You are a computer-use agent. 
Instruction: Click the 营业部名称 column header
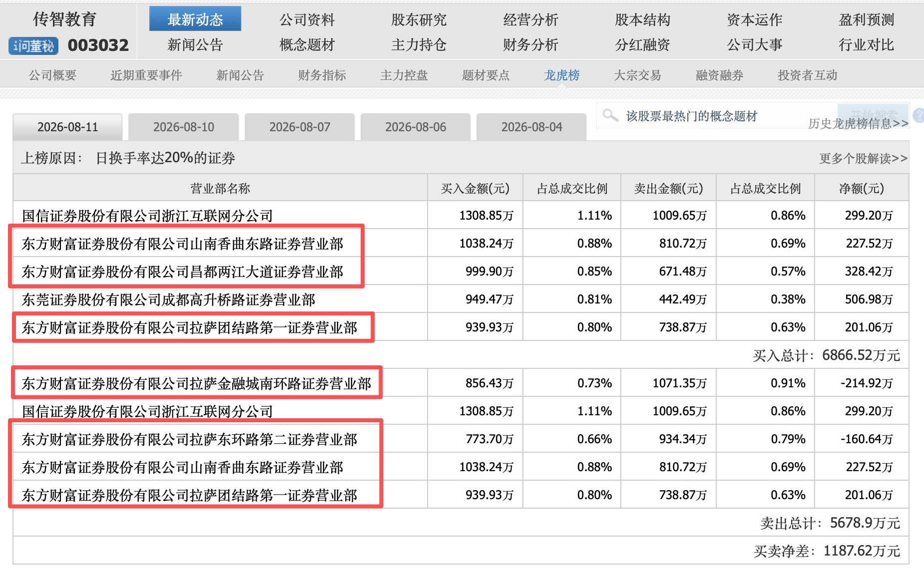(220, 188)
